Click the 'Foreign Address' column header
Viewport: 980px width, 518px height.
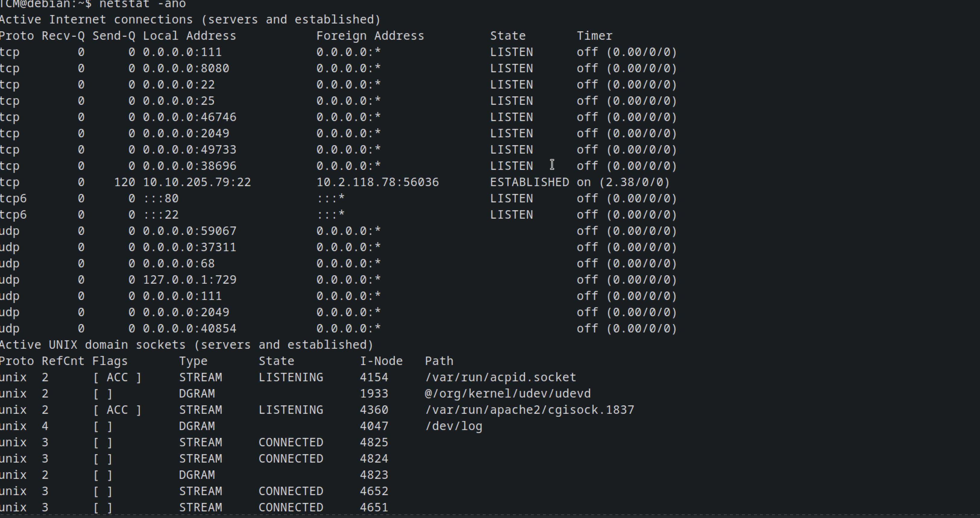370,36
